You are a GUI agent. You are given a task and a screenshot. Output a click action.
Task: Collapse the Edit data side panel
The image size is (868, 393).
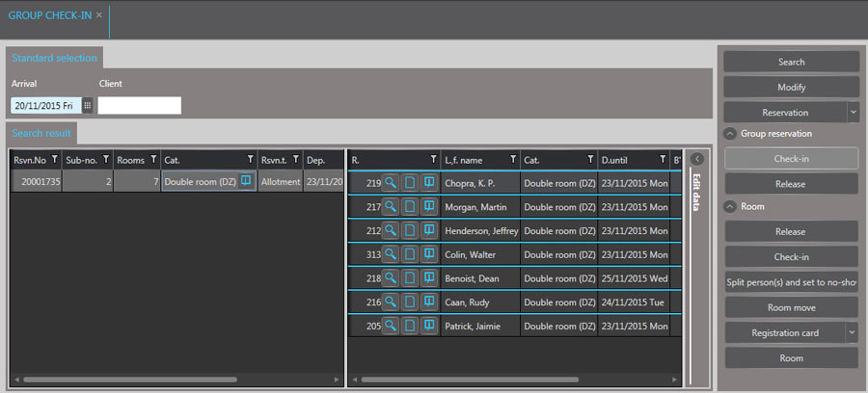(x=696, y=159)
